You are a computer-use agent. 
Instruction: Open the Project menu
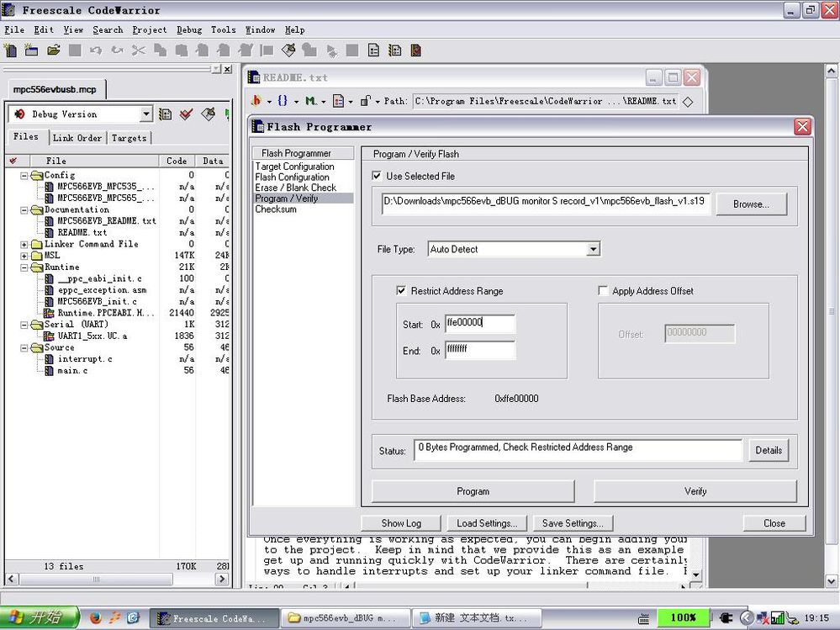click(x=150, y=30)
